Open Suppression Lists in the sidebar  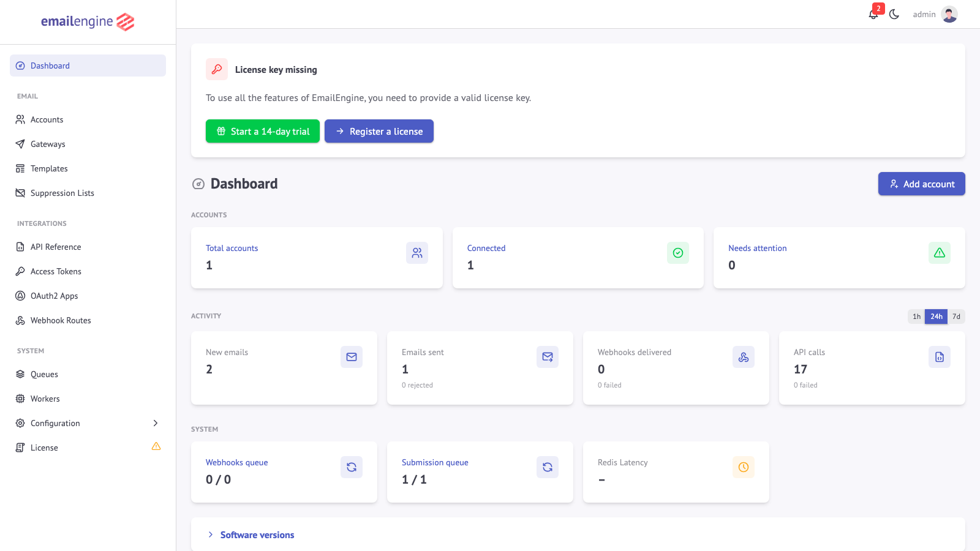[88, 193]
